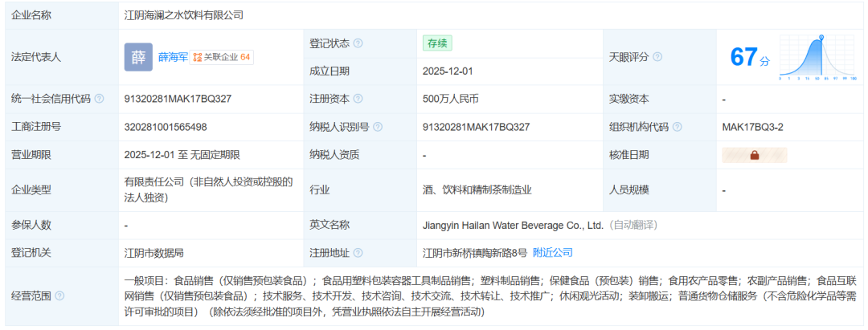The width and height of the screenshot is (868, 330).
Task: View the 关联企业 64 badge
Action: tap(223, 57)
